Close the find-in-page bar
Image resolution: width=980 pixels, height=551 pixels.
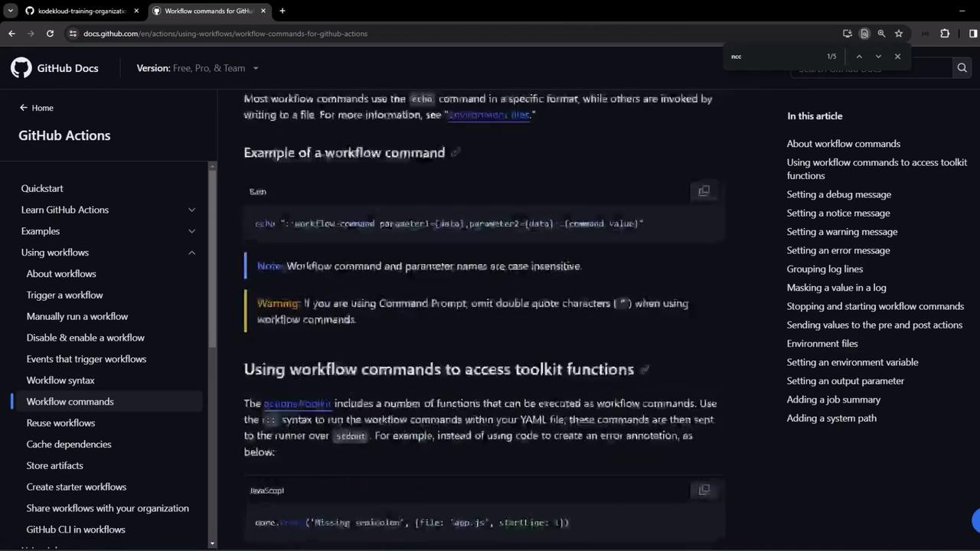(897, 57)
